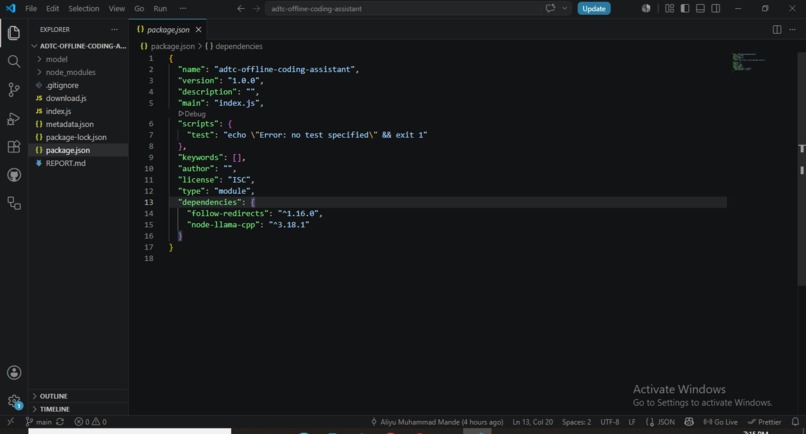Click the Git blame Aliyu Muhammad Mande entry
Image resolution: width=806 pixels, height=434 pixels.
click(x=437, y=422)
